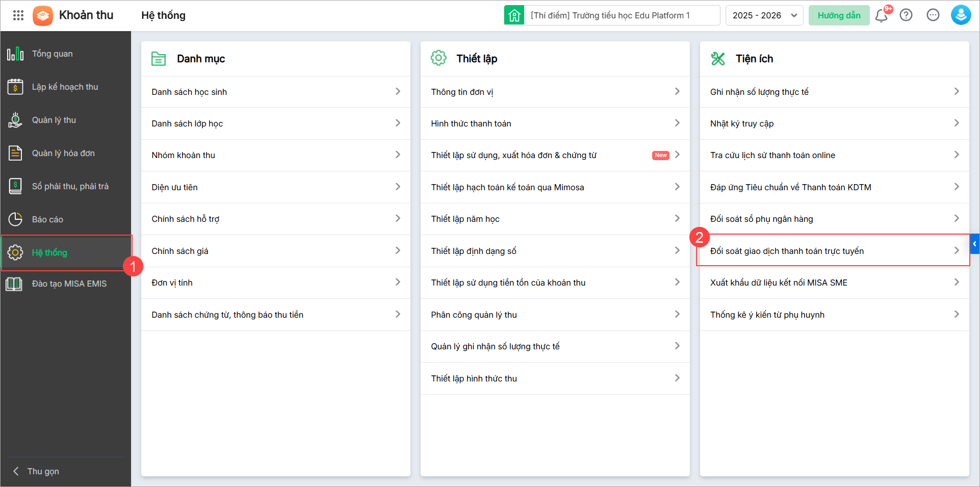
Task: Click the user avatar icon
Action: click(x=961, y=15)
